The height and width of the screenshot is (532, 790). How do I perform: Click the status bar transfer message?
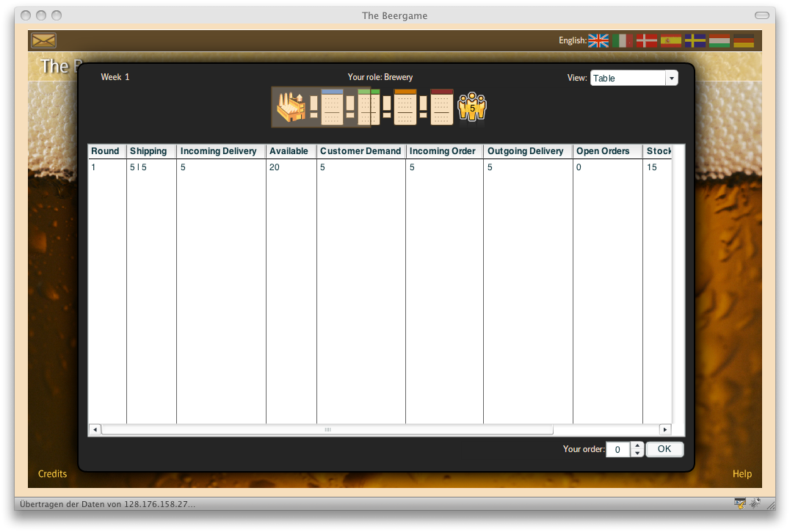coord(107,504)
